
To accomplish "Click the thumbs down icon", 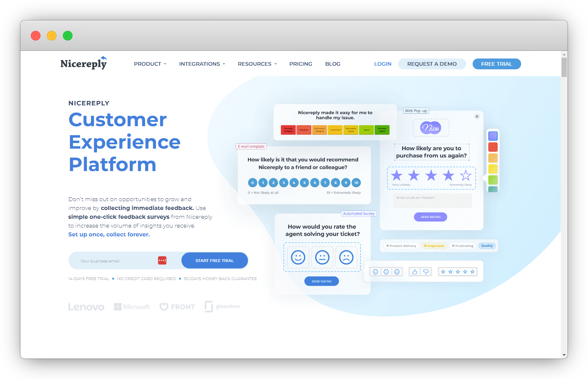I will pos(426,272).
